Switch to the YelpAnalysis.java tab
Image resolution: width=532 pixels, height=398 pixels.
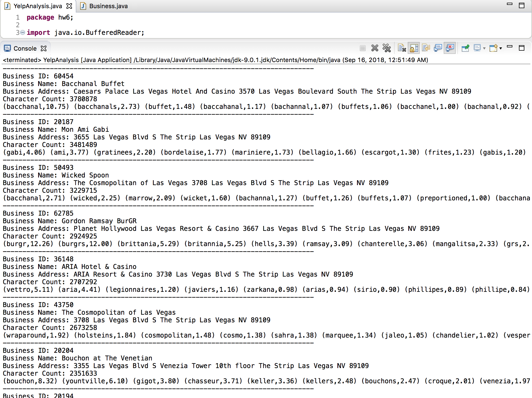point(38,6)
